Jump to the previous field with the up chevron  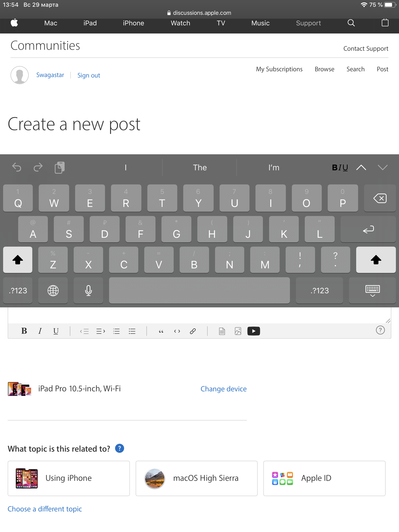point(361,167)
